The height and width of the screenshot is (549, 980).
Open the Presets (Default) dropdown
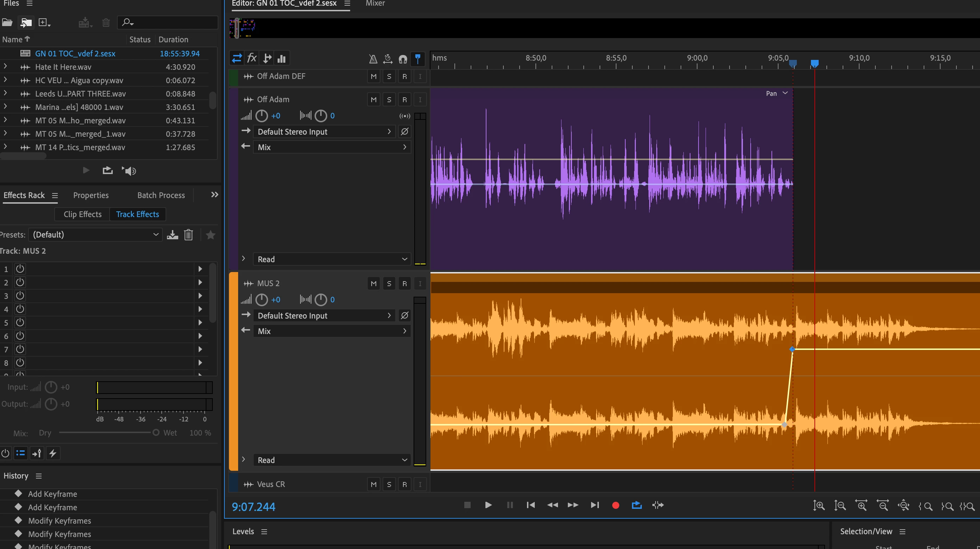coord(96,235)
